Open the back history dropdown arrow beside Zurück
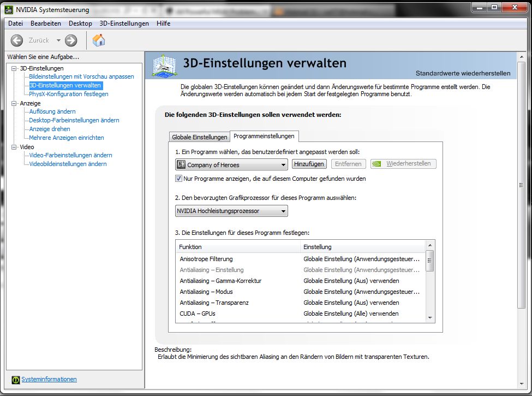 click(58, 40)
